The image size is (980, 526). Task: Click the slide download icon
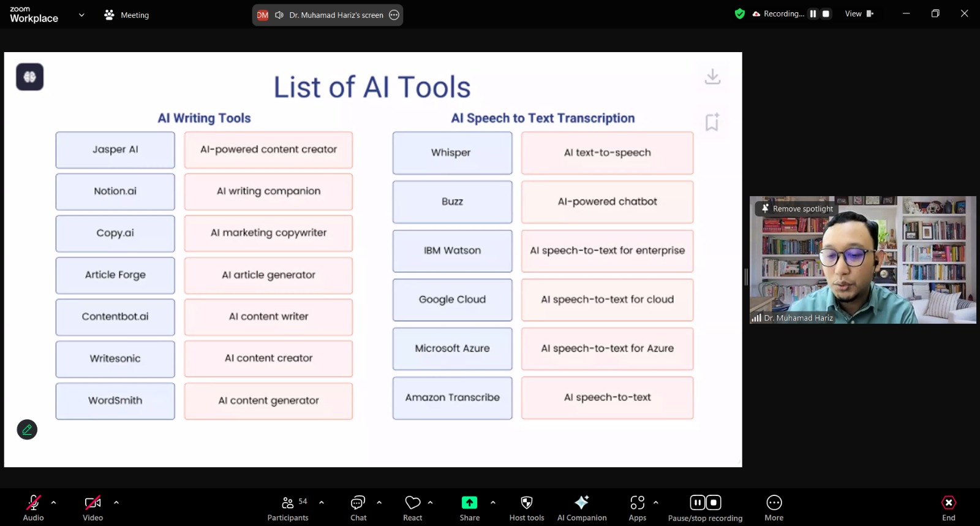(712, 77)
